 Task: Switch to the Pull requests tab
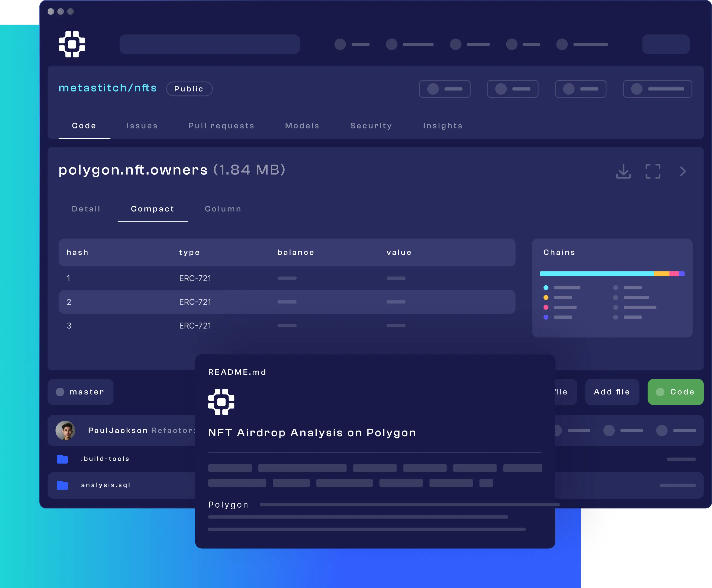(x=221, y=126)
